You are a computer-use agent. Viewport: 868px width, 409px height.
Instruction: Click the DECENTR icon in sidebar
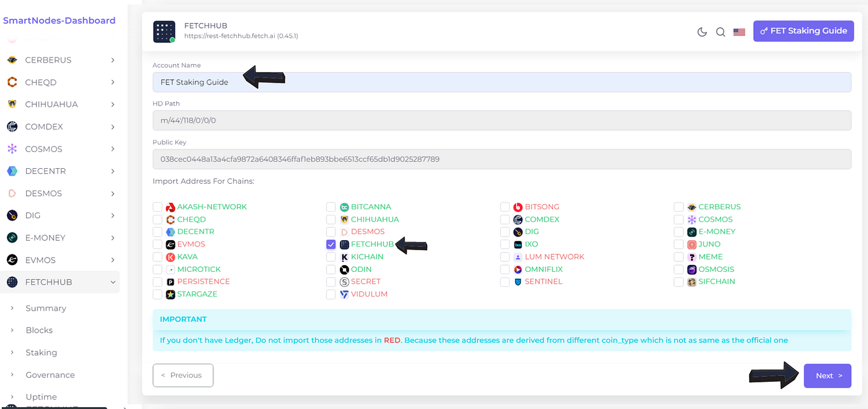(12, 171)
